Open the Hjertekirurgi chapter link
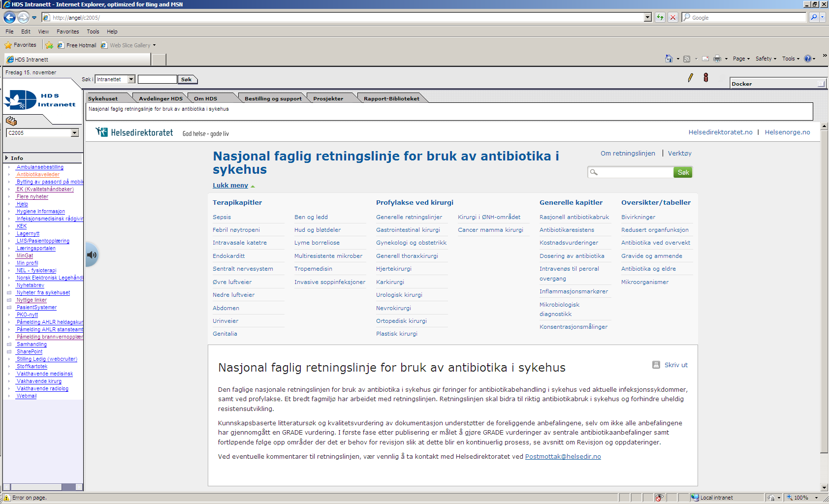 394,269
